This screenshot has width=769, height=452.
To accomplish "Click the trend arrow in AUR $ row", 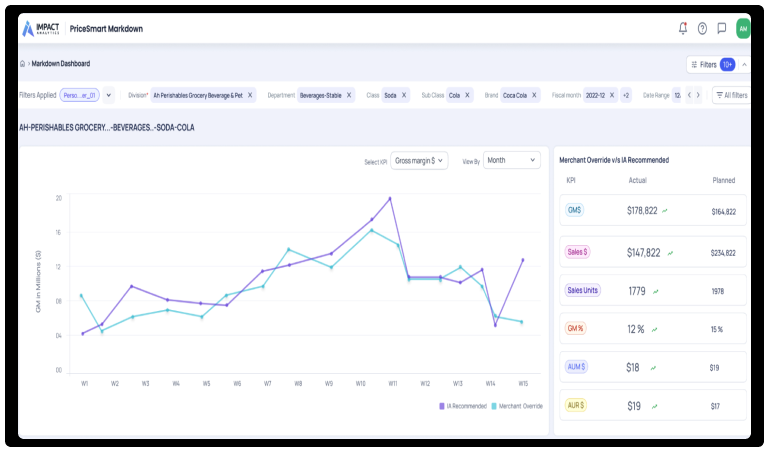I will point(654,406).
